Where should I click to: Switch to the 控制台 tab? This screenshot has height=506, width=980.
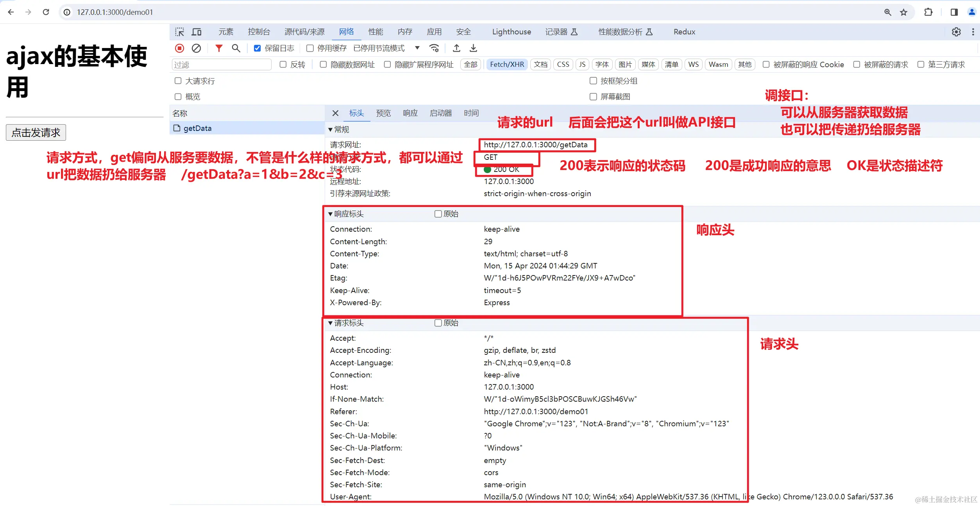coord(259,32)
